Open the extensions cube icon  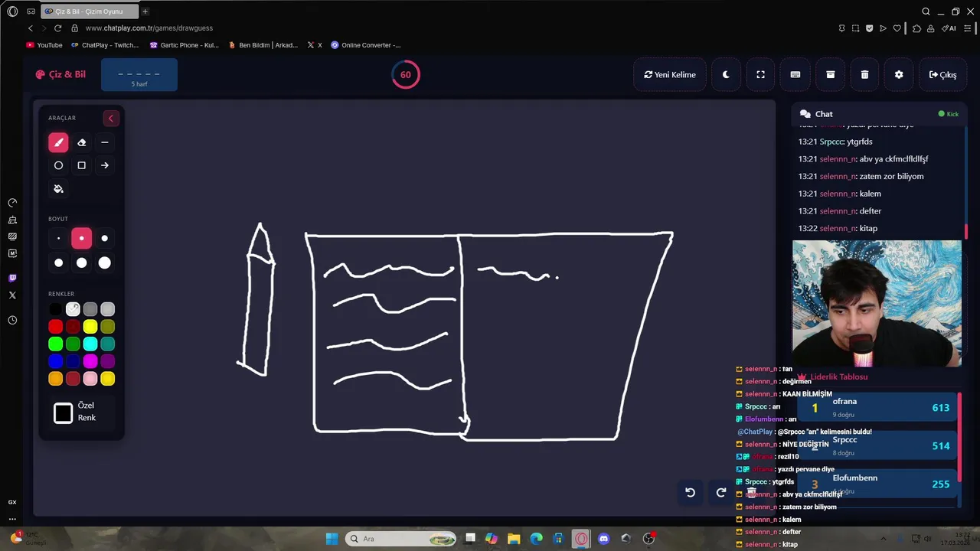pos(916,28)
